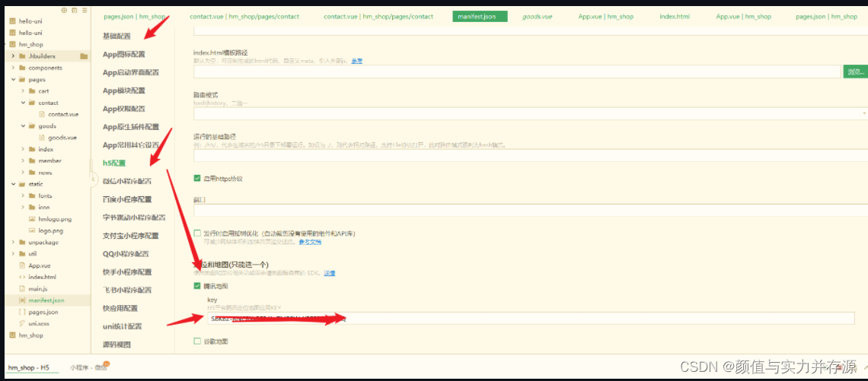The image size is (868, 381).
Task: Click the file icon beside main.js
Action: 22,289
